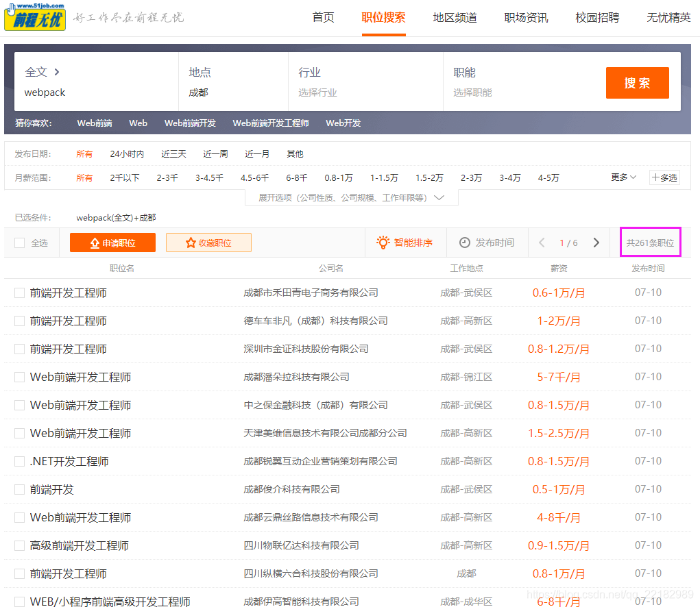Go to previous results page arrow
Viewport: 700px width, 607px height.
pos(542,243)
